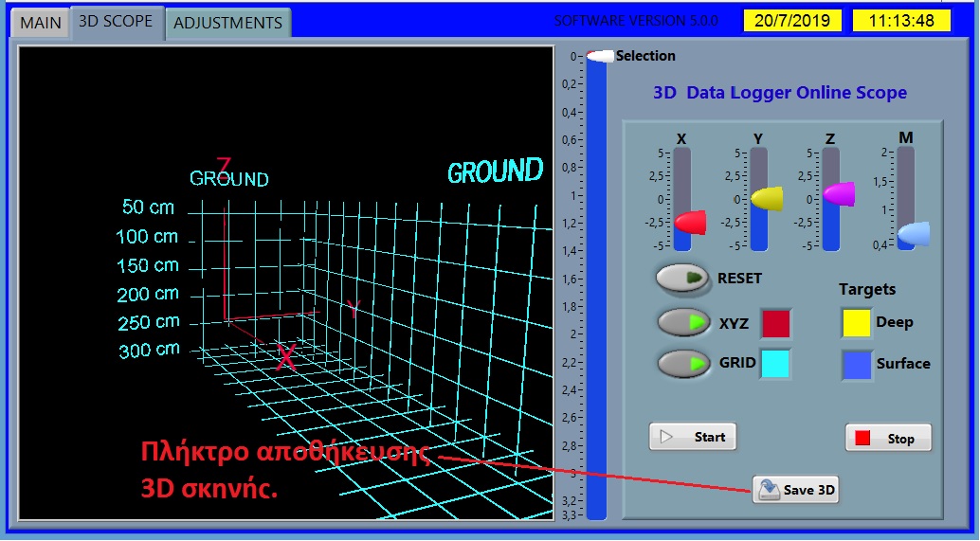Screen dimensions: 980x541
Task: Toggle the XYZ axes switch
Action: [684, 323]
